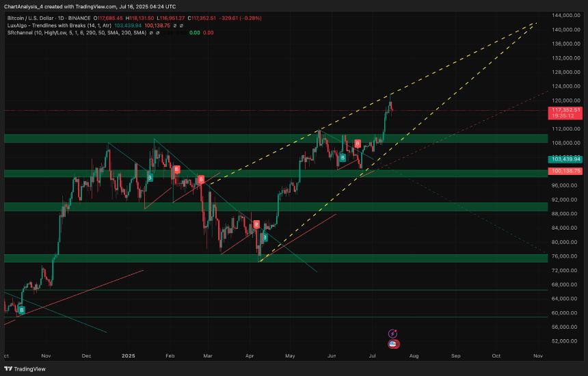Click the 19:35:12 bar countdown
The image size is (588, 376).
point(563,116)
